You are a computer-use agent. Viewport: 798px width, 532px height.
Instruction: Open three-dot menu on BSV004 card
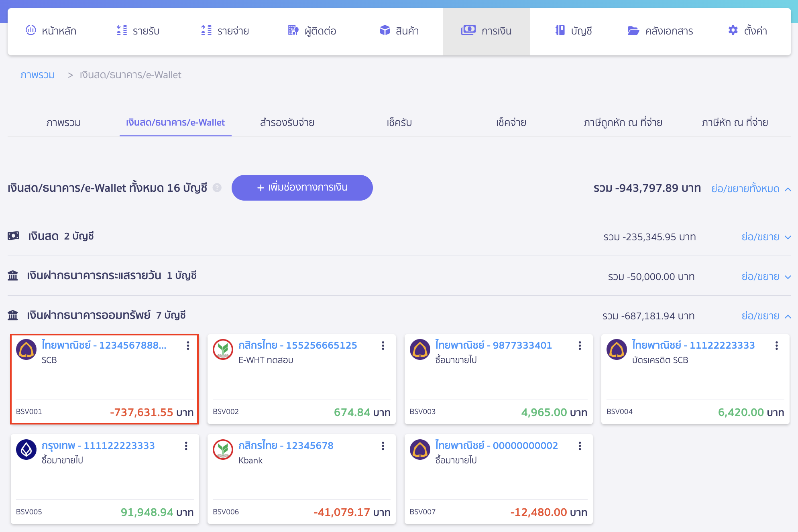tap(776, 346)
